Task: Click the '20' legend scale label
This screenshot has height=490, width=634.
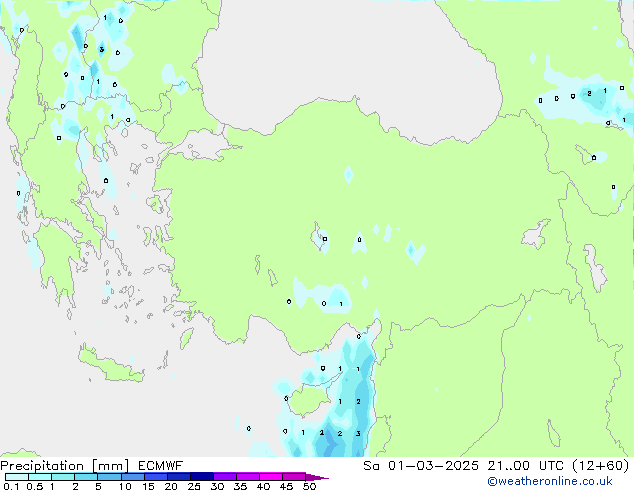Action: coord(171,486)
